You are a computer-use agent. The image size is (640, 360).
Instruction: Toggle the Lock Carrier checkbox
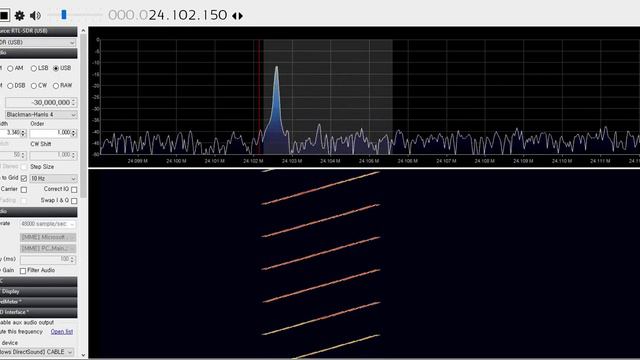click(24, 190)
